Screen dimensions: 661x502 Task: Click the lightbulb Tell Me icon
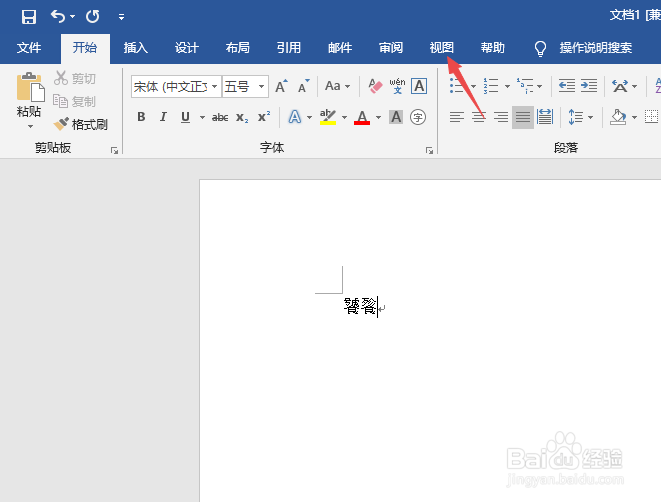click(x=540, y=48)
